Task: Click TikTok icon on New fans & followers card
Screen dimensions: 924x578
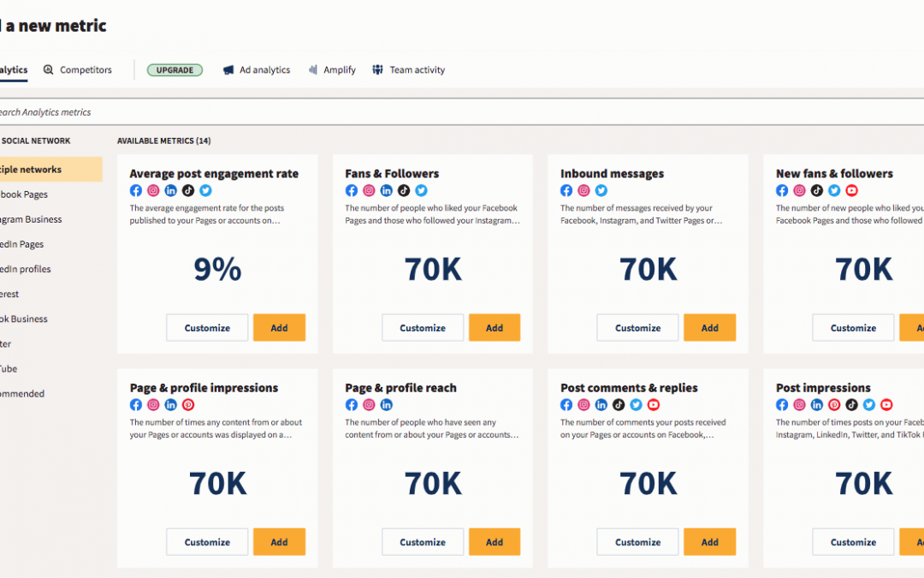Action: click(x=817, y=190)
